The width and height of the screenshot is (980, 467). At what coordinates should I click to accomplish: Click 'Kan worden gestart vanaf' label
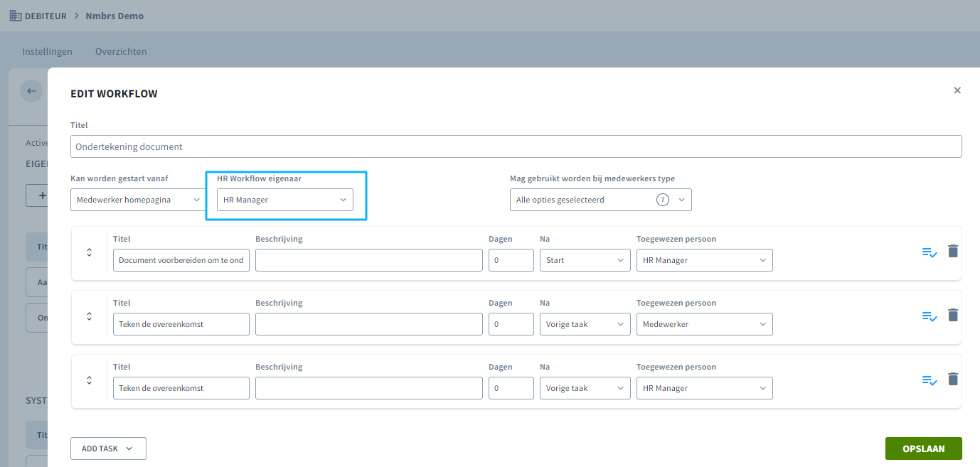point(119,178)
